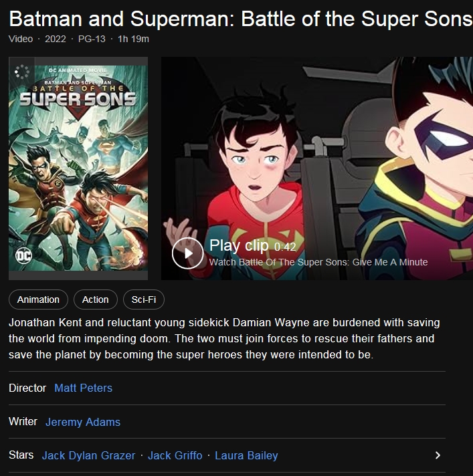This screenshot has width=473, height=476.
Task: Click the circular play clip icon
Action: [187, 253]
